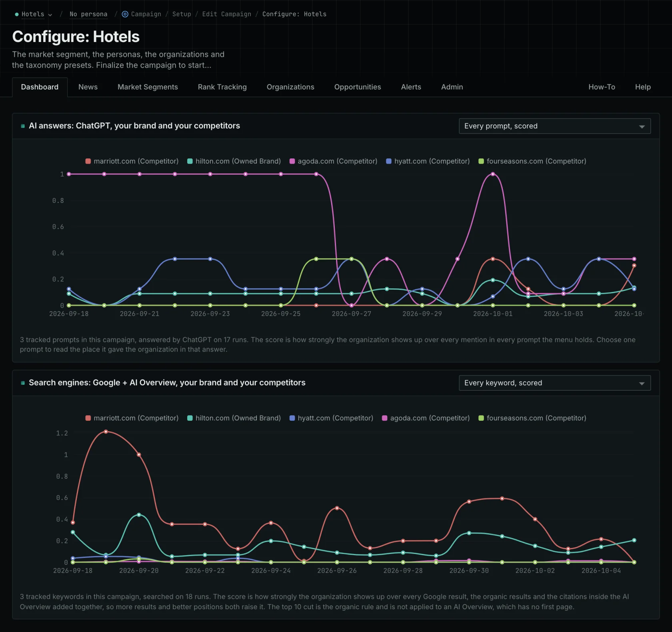Open the 'Every keyword, scored' dropdown
The image size is (672, 632).
[555, 383]
